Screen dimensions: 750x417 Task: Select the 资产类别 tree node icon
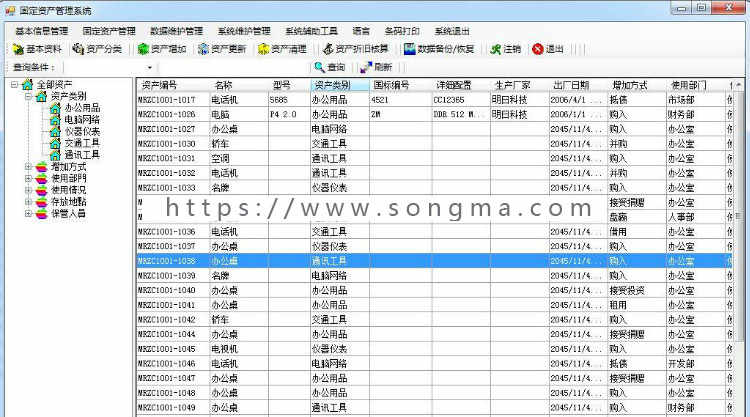click(41, 96)
